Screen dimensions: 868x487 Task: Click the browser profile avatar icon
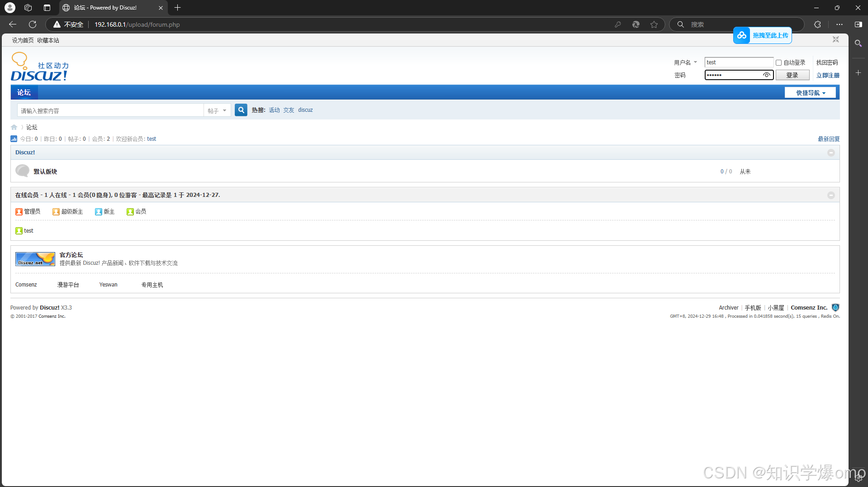point(10,8)
